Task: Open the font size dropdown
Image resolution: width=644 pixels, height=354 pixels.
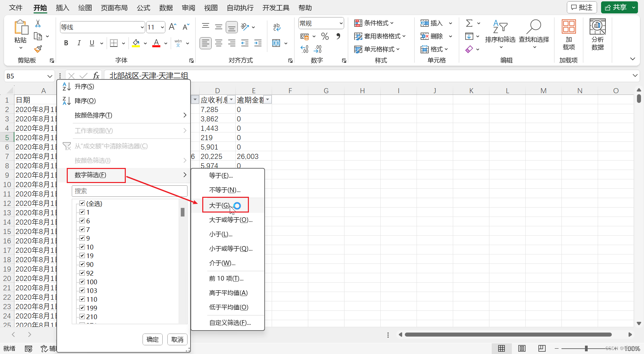Action: [162, 27]
